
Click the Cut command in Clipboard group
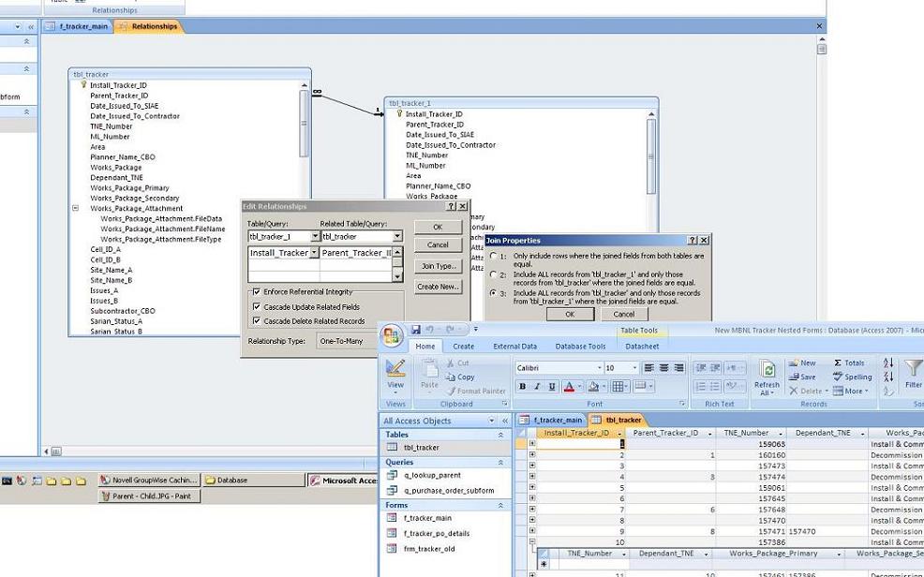(x=458, y=362)
